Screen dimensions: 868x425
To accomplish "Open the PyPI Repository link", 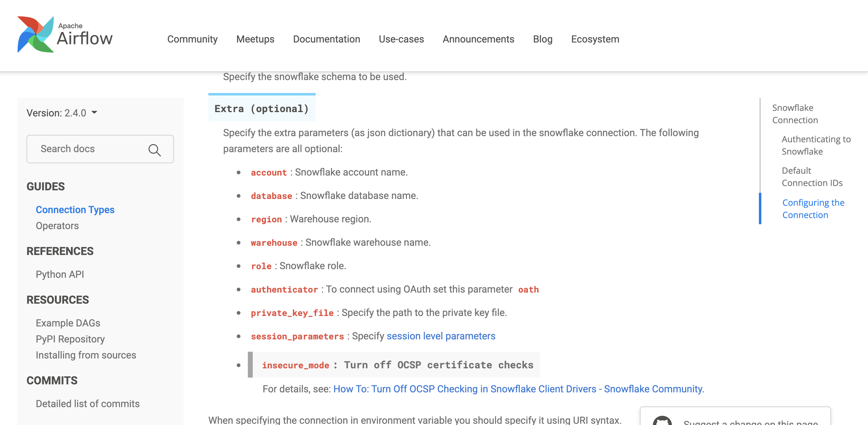I will pyautogui.click(x=70, y=339).
